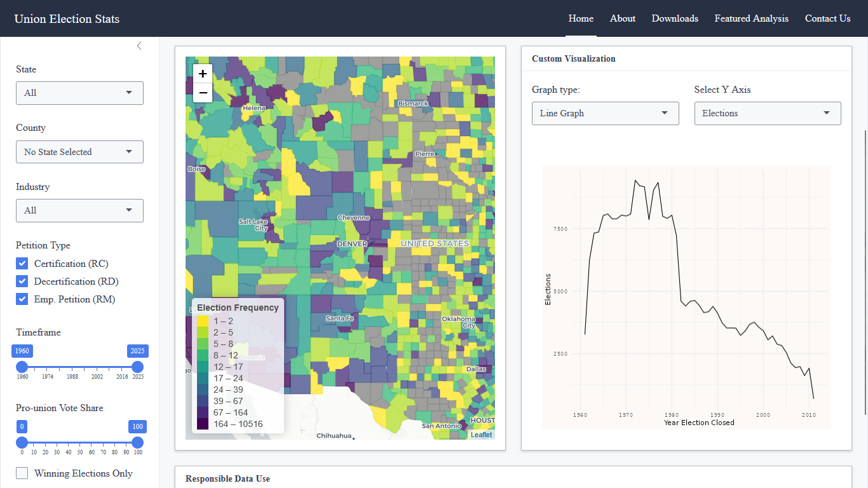Navigate to Downloads
The height and width of the screenshot is (488, 868).
point(675,18)
